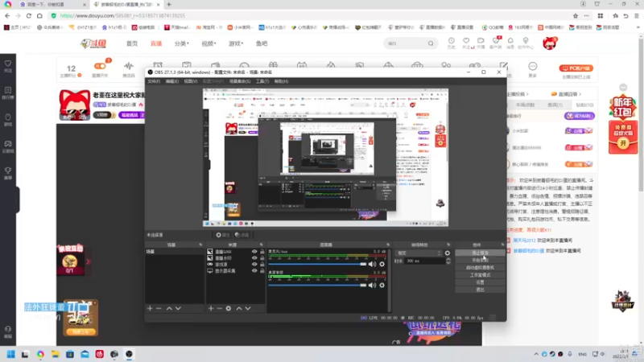Click the stop streaming button in OBS controls
The image size is (644, 362).
(480, 253)
